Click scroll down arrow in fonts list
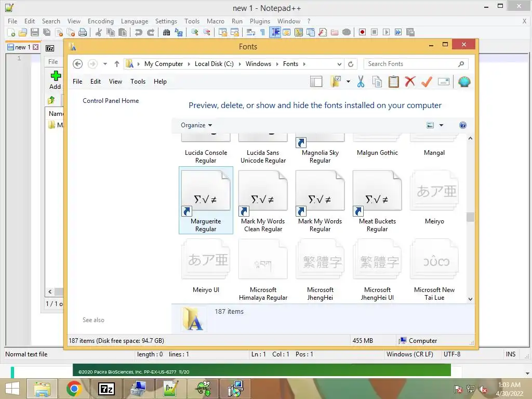The width and height of the screenshot is (532, 399). (x=470, y=299)
